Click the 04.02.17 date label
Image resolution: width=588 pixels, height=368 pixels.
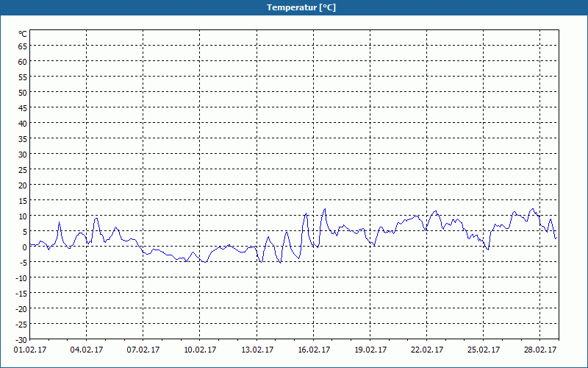point(87,350)
